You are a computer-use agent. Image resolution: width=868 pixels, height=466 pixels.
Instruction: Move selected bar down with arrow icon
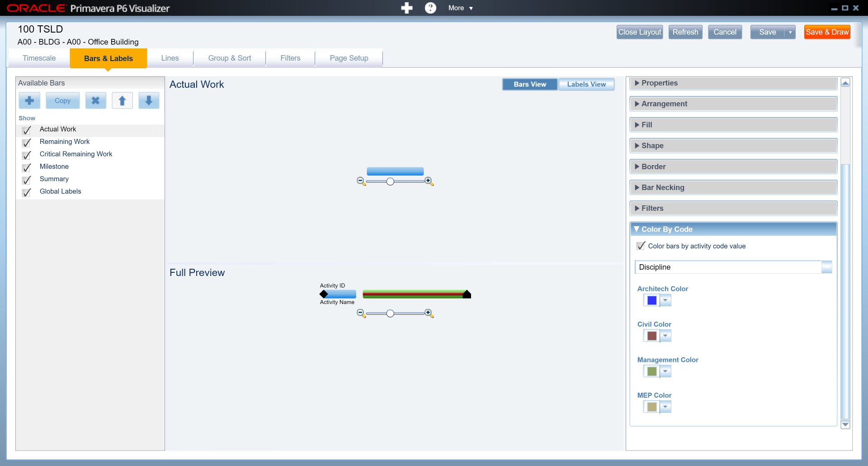pos(149,100)
